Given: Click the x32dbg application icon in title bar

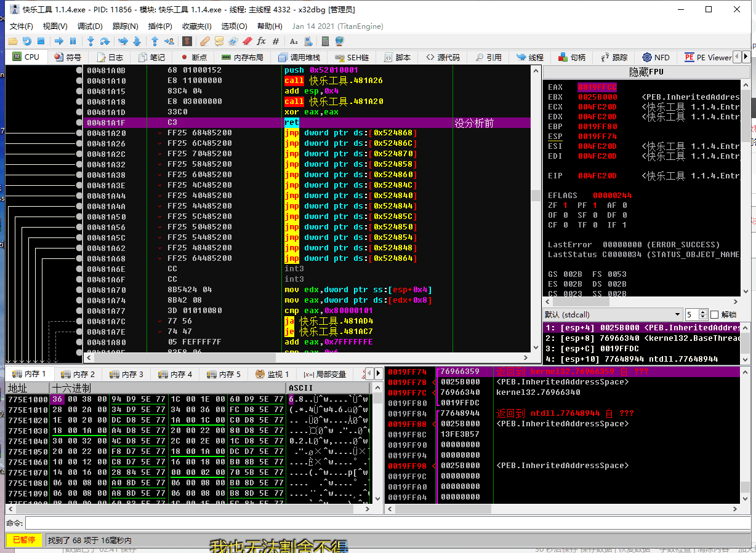Looking at the screenshot, I should [x=14, y=9].
